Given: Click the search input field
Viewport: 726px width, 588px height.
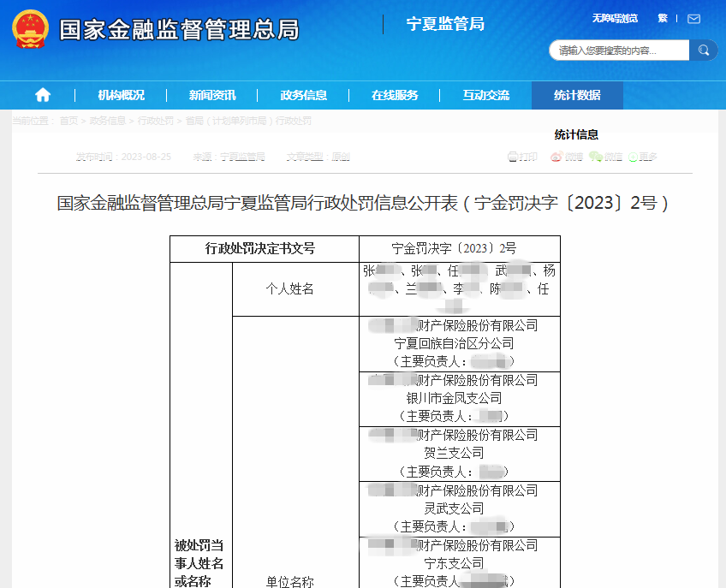Looking at the screenshot, I should [618, 50].
